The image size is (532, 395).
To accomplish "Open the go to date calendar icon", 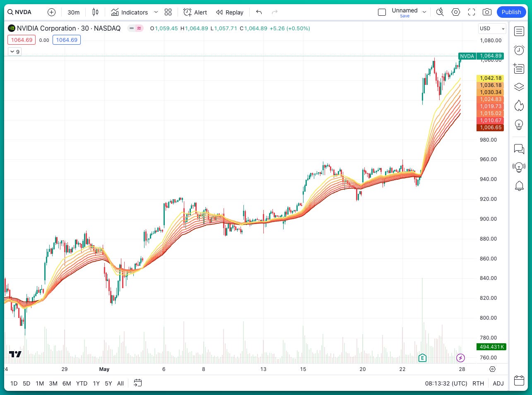I will pyautogui.click(x=138, y=383).
